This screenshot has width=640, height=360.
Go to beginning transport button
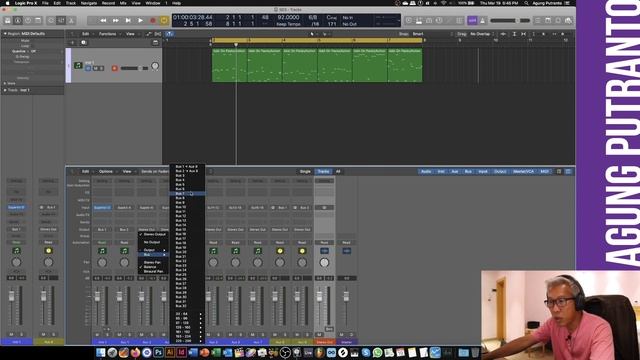[x=128, y=20]
